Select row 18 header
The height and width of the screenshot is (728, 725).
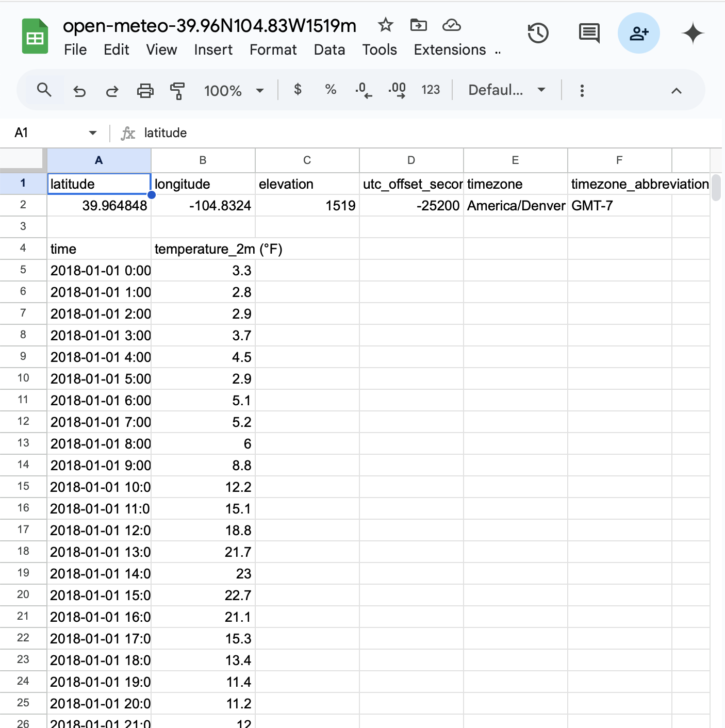click(23, 552)
